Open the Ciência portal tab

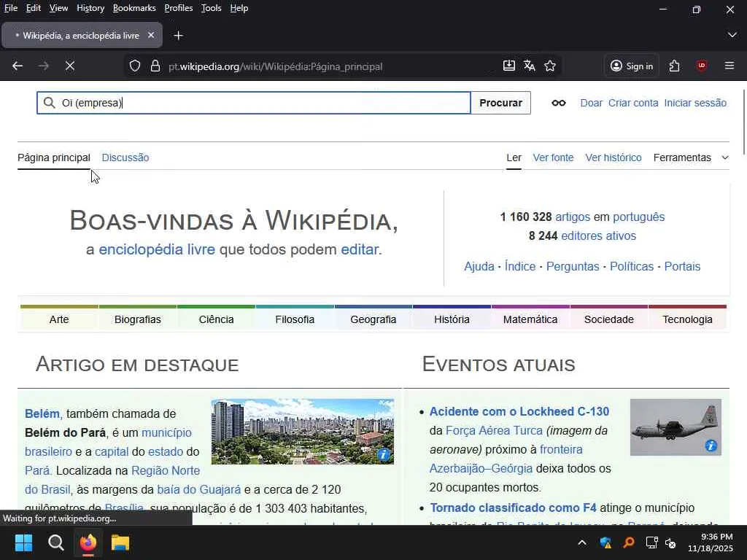[x=216, y=319]
